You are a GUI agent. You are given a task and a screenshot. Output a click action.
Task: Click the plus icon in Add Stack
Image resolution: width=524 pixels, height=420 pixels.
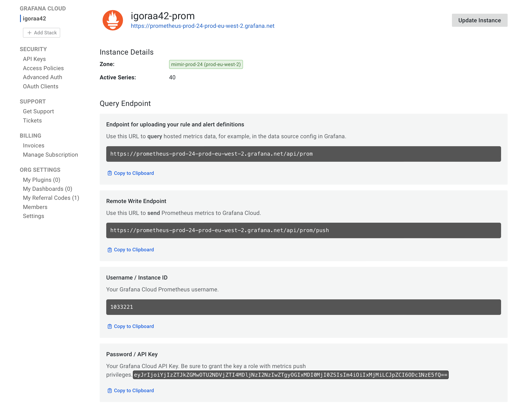[29, 33]
